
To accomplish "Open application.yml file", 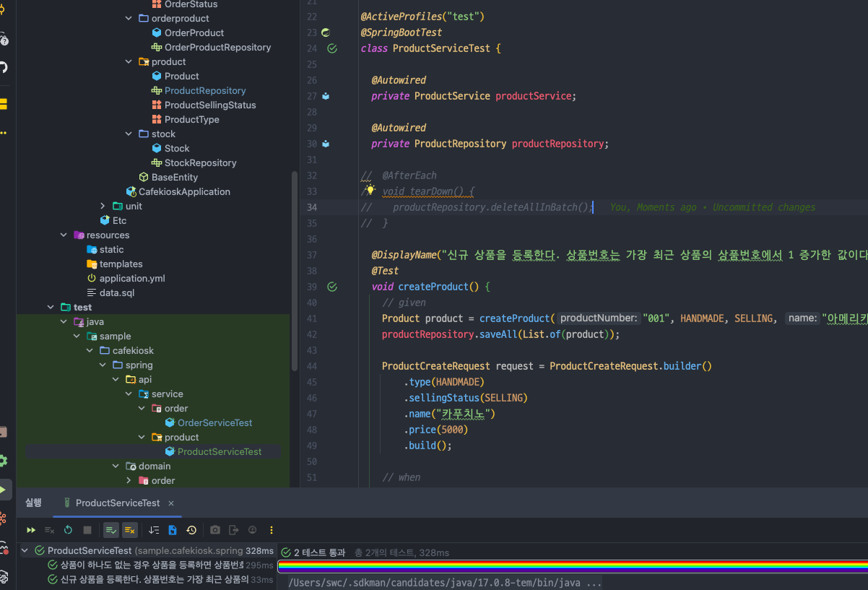I will [x=132, y=278].
